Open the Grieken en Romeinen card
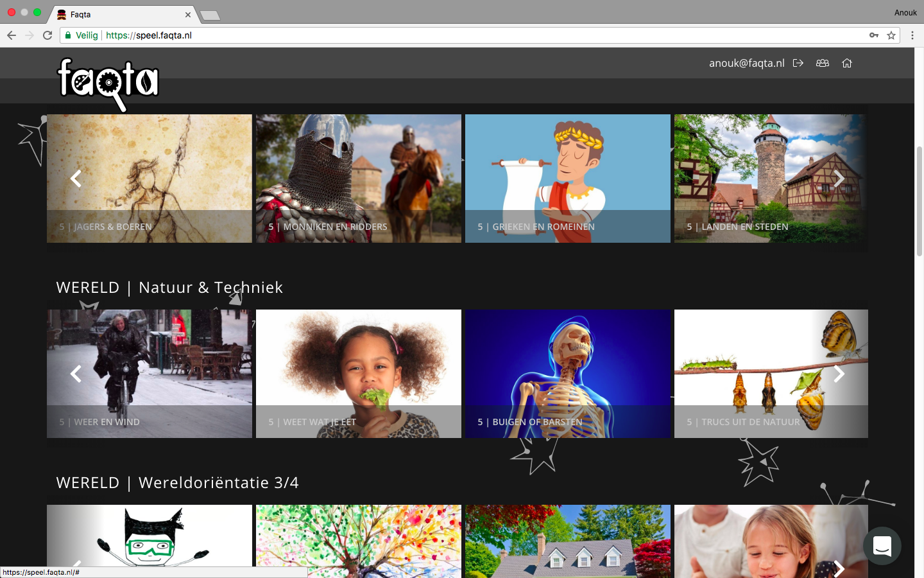The height and width of the screenshot is (578, 924). tap(568, 179)
